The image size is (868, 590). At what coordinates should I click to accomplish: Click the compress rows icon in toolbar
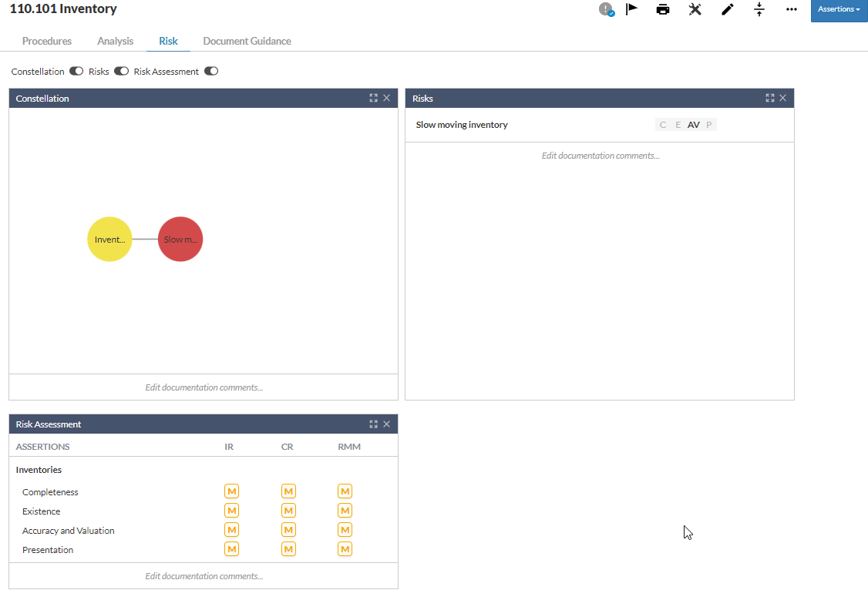click(x=759, y=9)
